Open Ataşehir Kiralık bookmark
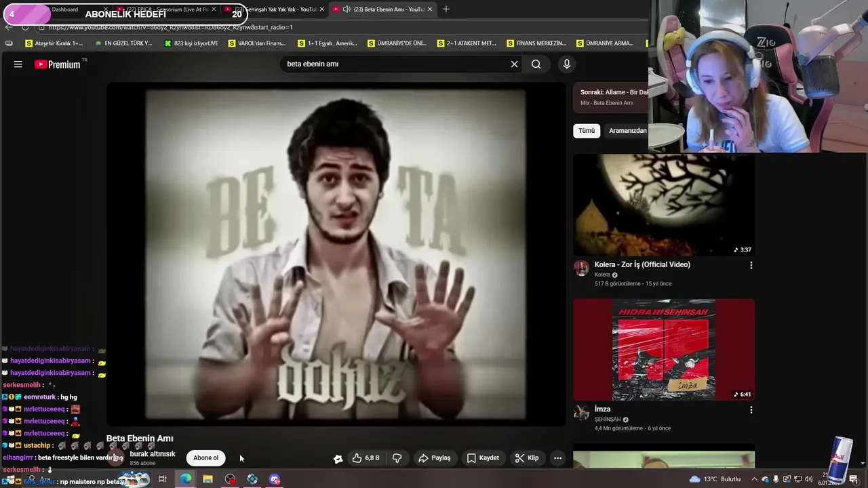This screenshot has width=868, height=488. click(x=54, y=43)
